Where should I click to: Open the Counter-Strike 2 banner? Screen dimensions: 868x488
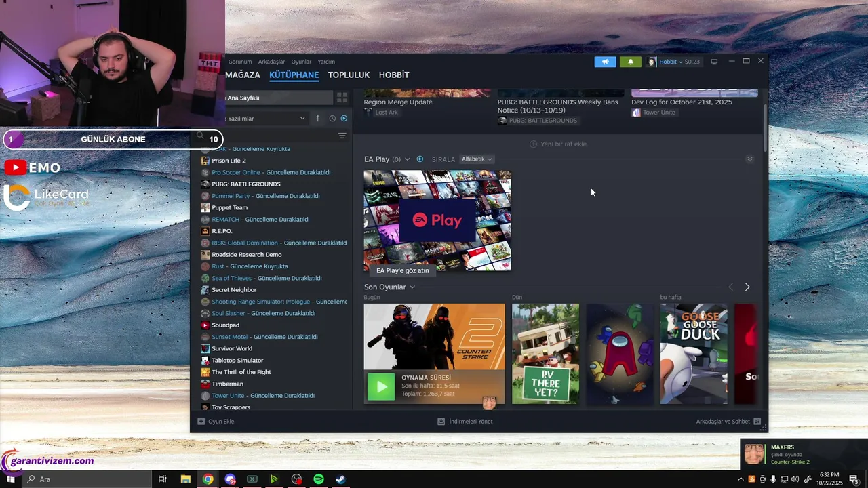(435, 336)
